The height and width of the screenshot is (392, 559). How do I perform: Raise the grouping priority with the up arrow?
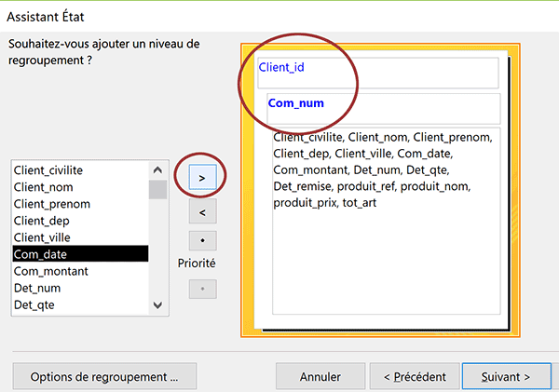pyautogui.click(x=202, y=240)
